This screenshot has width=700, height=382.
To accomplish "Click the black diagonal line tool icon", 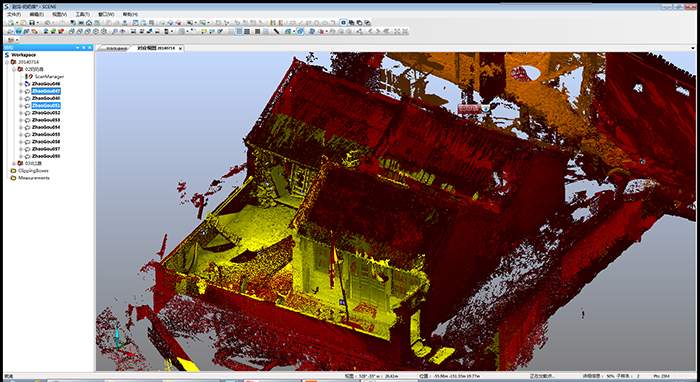I will 277,31.
